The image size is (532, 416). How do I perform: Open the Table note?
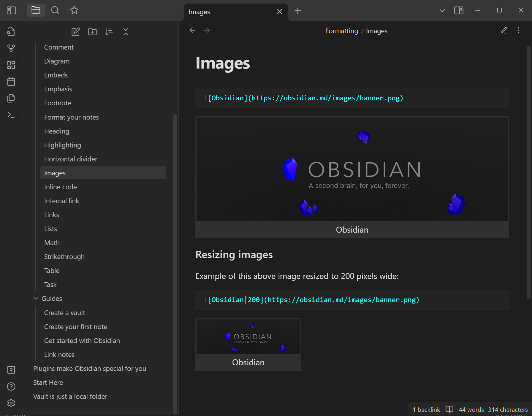[103, 271]
